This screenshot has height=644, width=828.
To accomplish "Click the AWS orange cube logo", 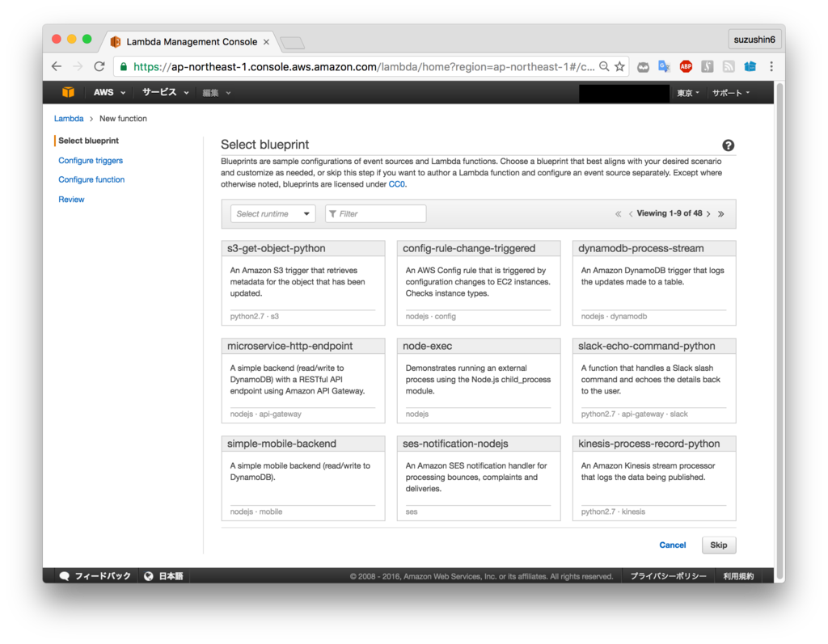I will coord(68,92).
